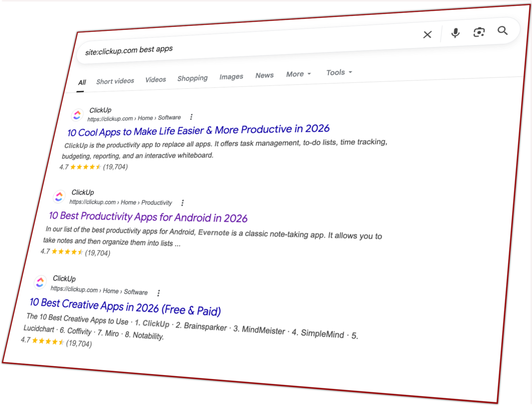Image resolution: width=532 pixels, height=406 pixels.
Task: Click '3. MindMeister' in the third snippet
Action: tap(259, 330)
